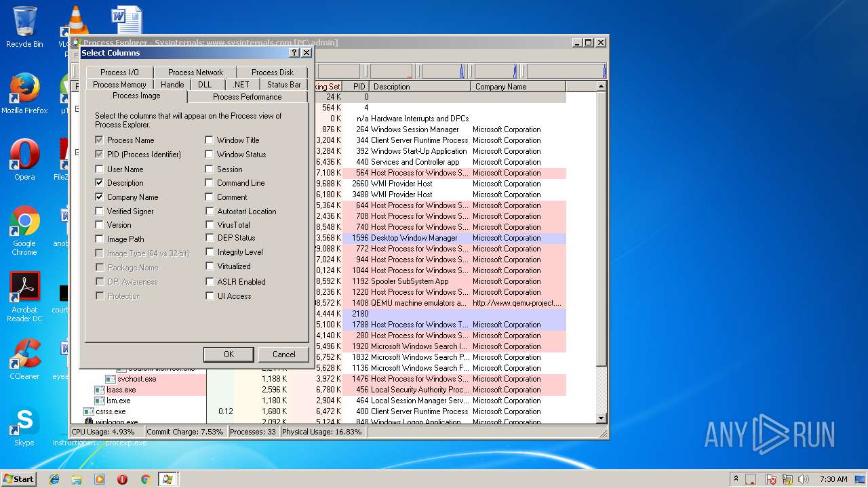Enable the Image Path checkbox
The width and height of the screenshot is (868, 488).
[100, 239]
